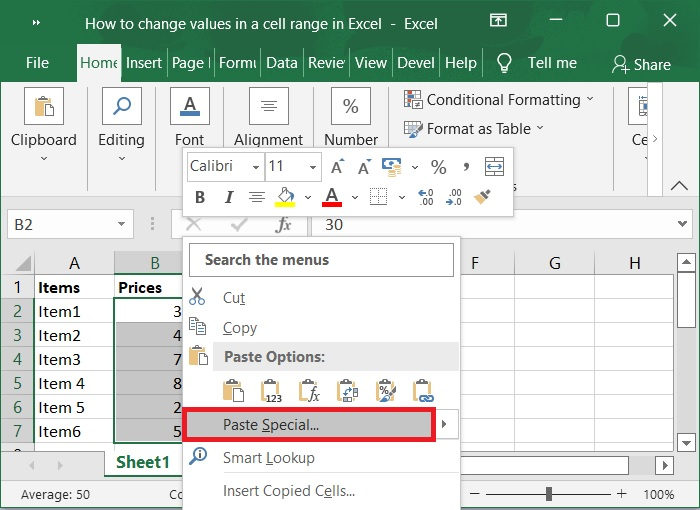Click the Format Painter brush icon

pyautogui.click(x=482, y=197)
